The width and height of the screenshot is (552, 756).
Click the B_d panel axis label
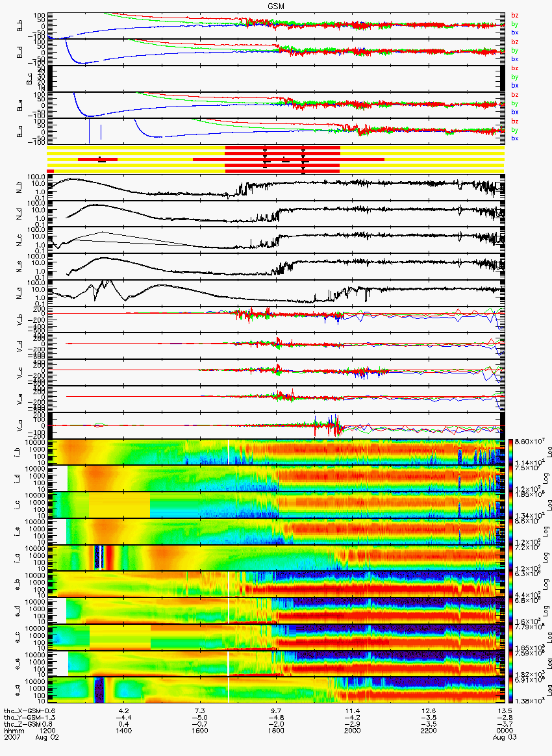(x=19, y=52)
